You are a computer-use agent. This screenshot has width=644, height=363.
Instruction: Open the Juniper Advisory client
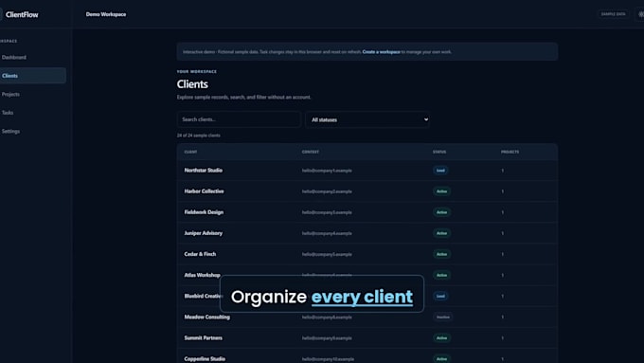(204, 233)
